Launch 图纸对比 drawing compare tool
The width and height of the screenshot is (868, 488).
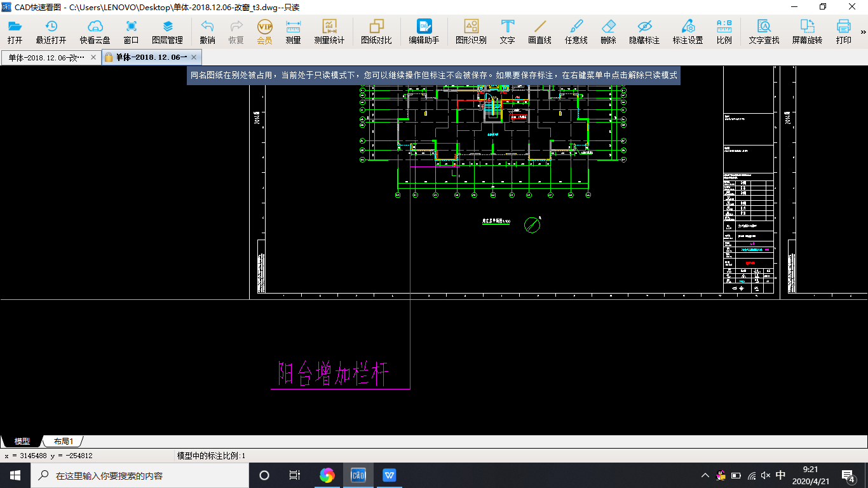click(376, 32)
